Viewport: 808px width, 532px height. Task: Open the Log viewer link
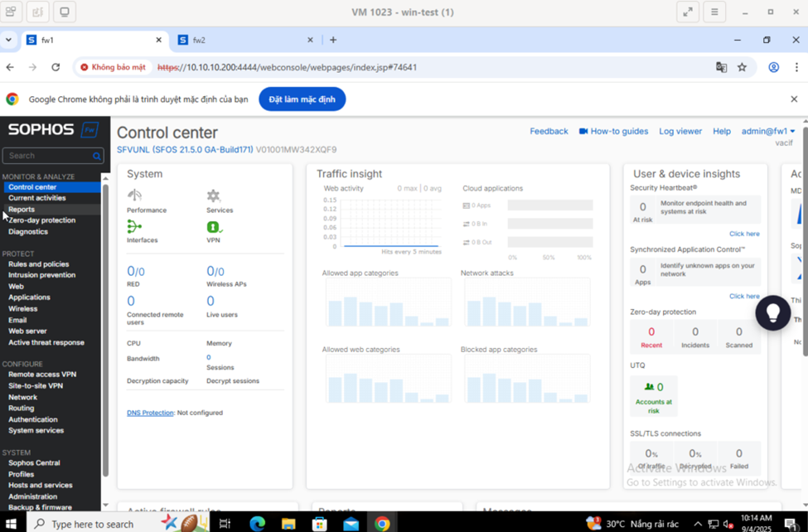tap(680, 131)
